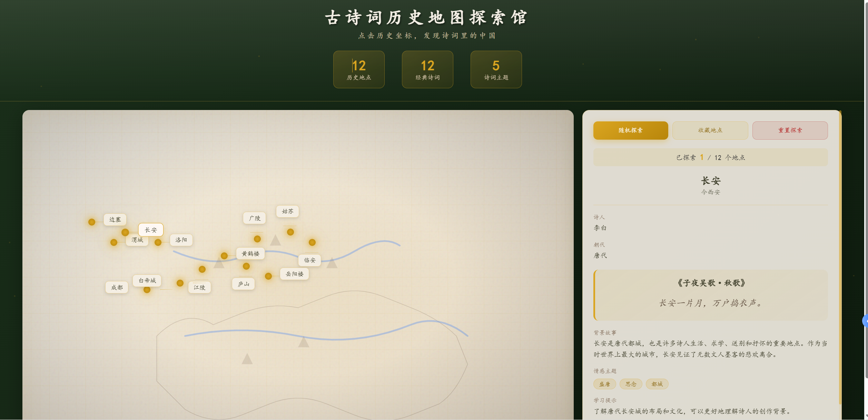This screenshot has height=420, width=868.
Task: Click the 长安 heading in the detail panel
Action: click(711, 181)
